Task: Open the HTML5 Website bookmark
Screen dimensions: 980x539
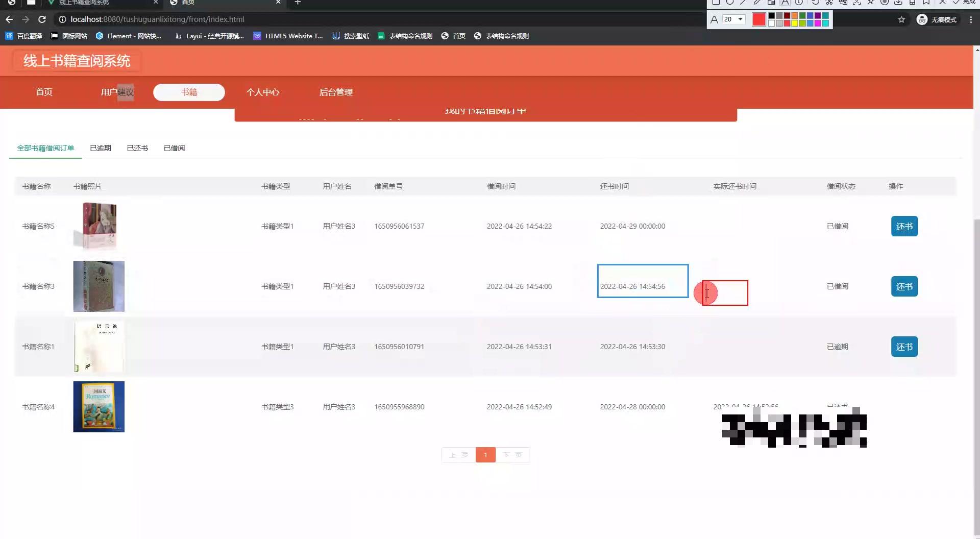Action: click(288, 36)
